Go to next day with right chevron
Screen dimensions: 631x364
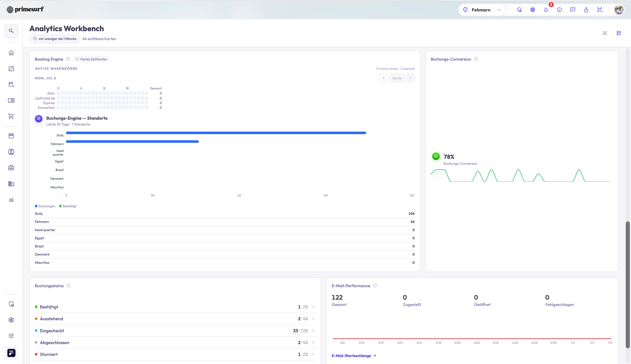click(x=410, y=78)
